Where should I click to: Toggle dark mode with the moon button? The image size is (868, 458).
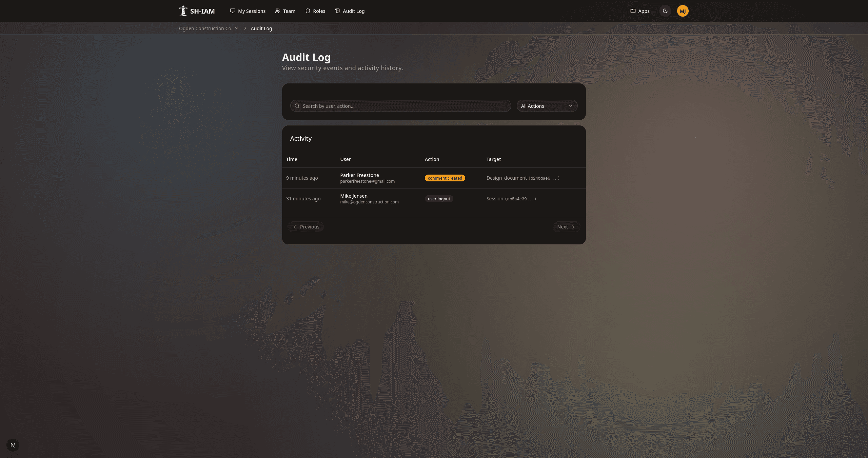click(665, 11)
